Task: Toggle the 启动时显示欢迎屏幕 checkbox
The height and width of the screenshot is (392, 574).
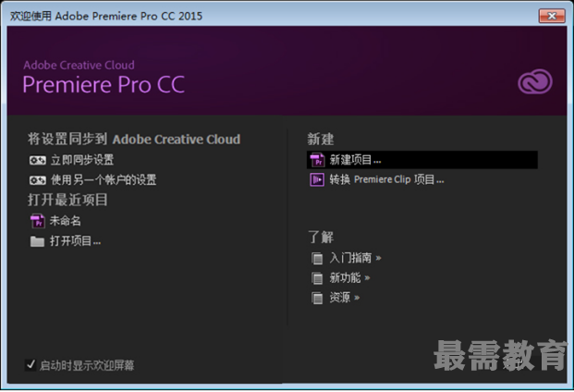Action: pyautogui.click(x=31, y=364)
